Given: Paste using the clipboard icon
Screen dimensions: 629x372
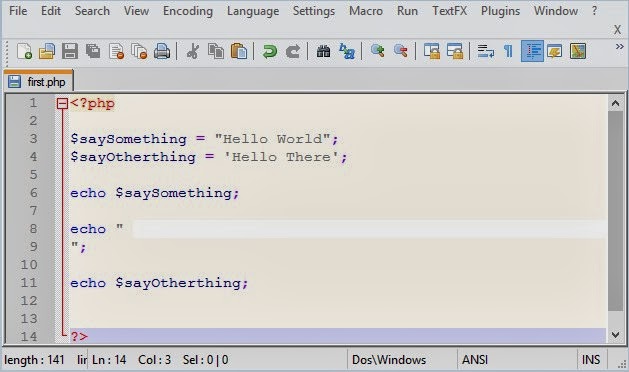Looking at the screenshot, I should (239, 51).
